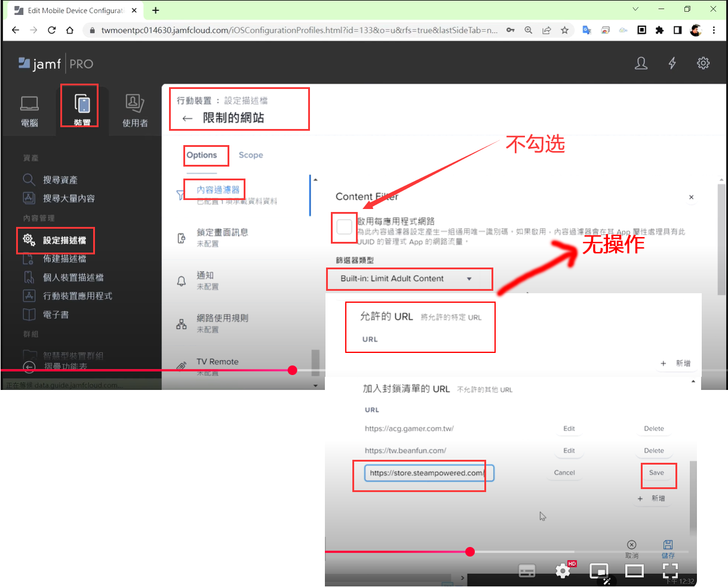Click the store.steampowered.com URL input field

[x=429, y=473]
